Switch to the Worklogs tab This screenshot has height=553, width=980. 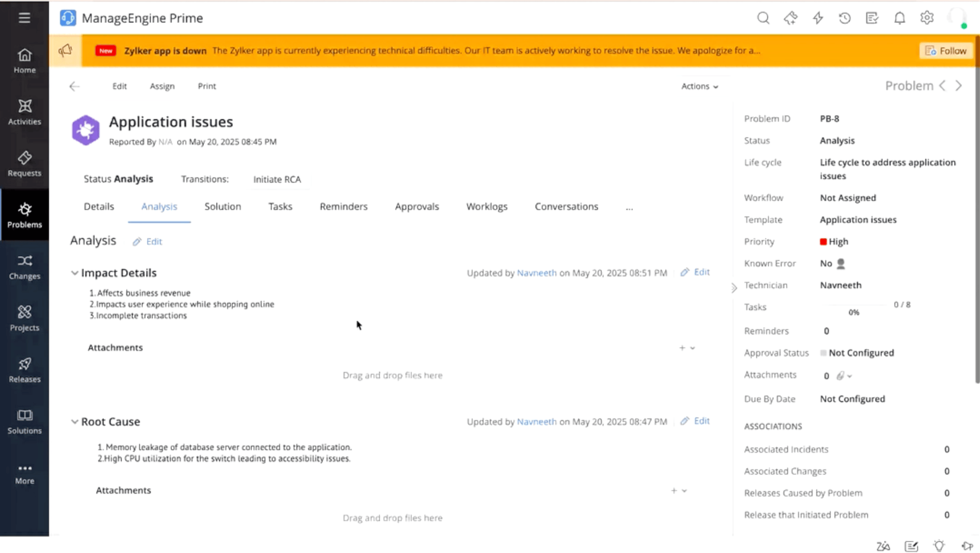click(x=486, y=207)
